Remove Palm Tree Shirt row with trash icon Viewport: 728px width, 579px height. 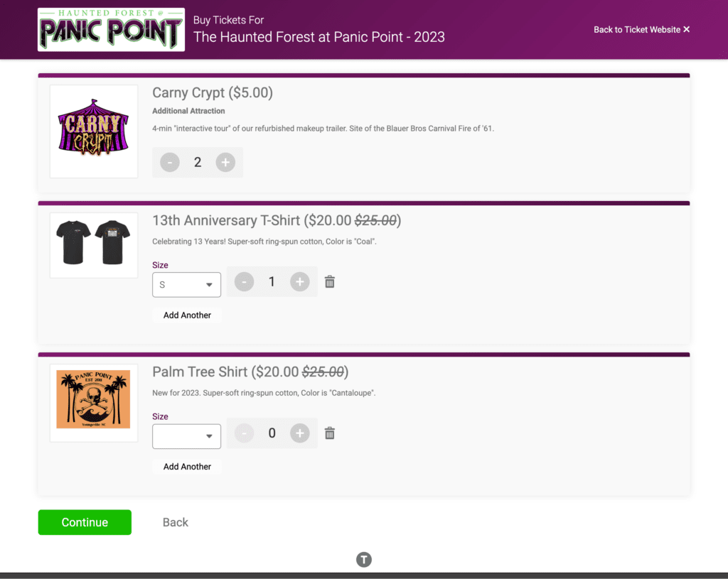(x=330, y=433)
